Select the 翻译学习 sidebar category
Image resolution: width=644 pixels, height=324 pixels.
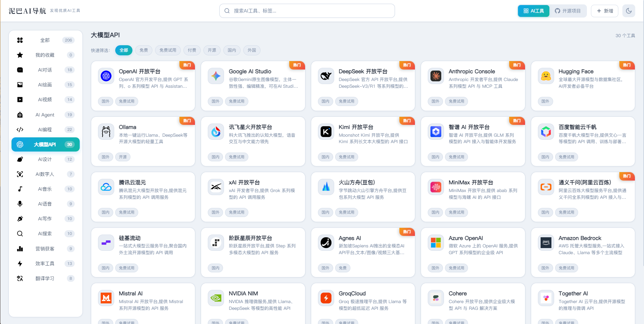[46, 278]
